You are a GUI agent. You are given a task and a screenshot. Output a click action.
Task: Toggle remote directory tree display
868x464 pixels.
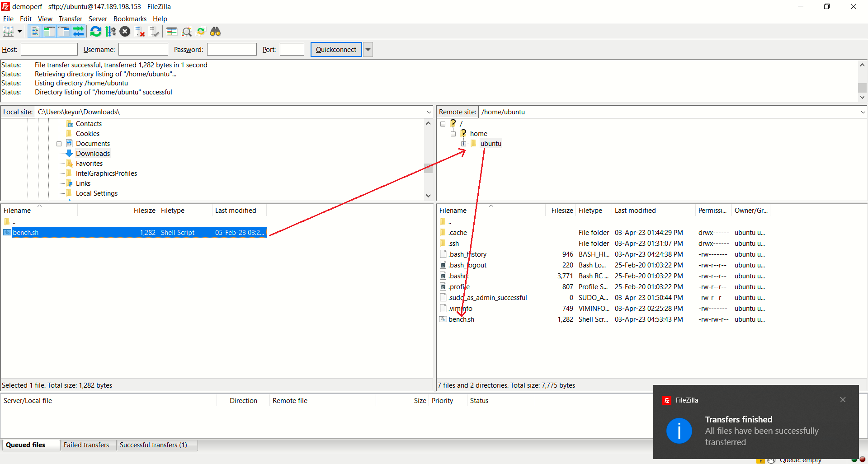pyautogui.click(x=64, y=32)
